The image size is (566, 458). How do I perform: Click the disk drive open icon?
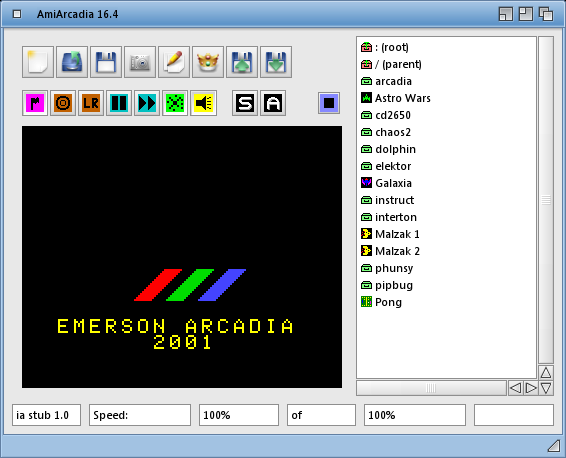(x=72, y=62)
